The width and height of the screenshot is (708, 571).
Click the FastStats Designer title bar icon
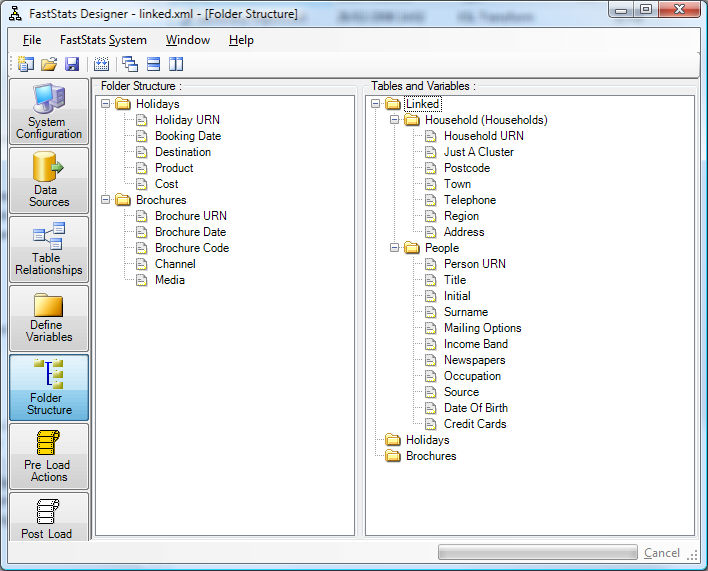tap(15, 14)
